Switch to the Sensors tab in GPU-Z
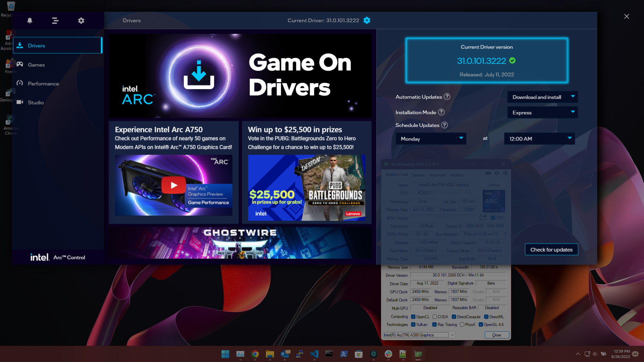 coord(418,175)
